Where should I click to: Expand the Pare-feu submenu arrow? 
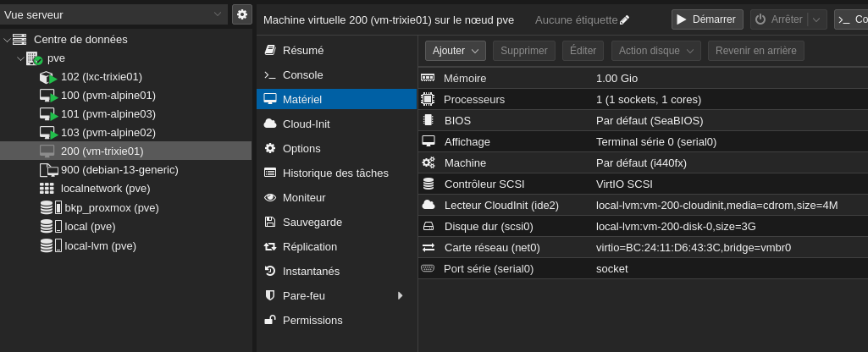(400, 295)
